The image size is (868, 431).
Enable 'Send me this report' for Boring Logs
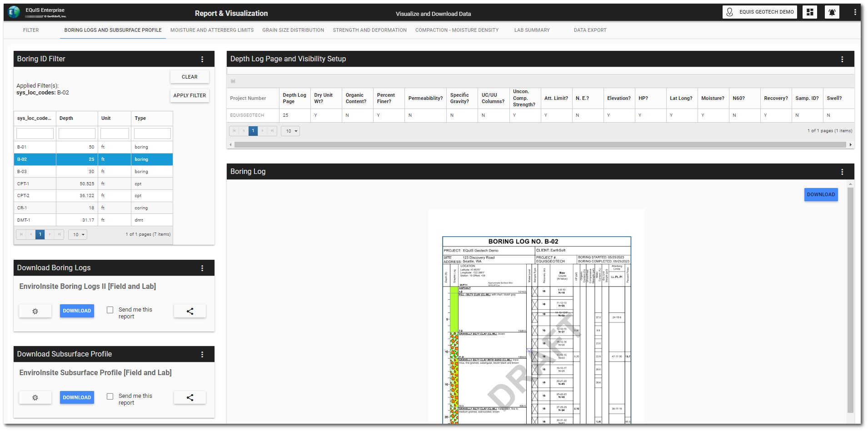point(110,310)
